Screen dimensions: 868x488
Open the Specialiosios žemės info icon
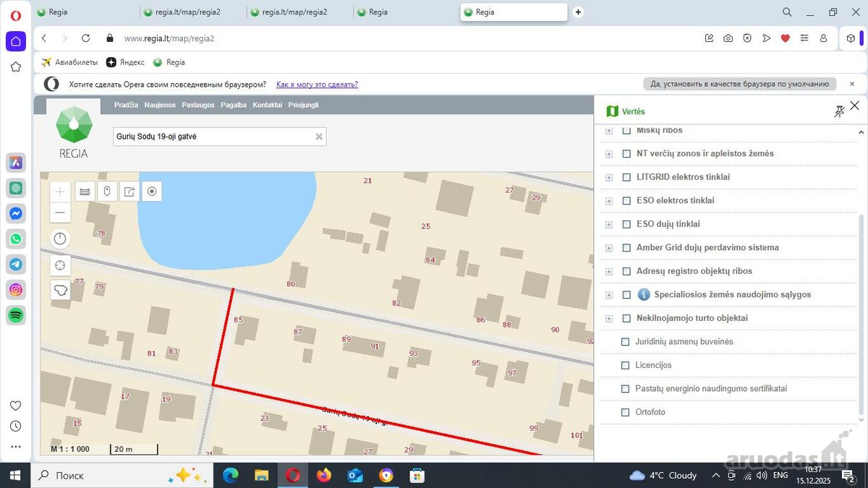644,294
